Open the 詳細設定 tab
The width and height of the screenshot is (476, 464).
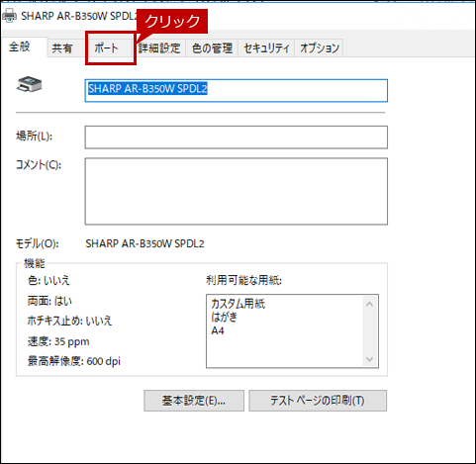(159, 48)
